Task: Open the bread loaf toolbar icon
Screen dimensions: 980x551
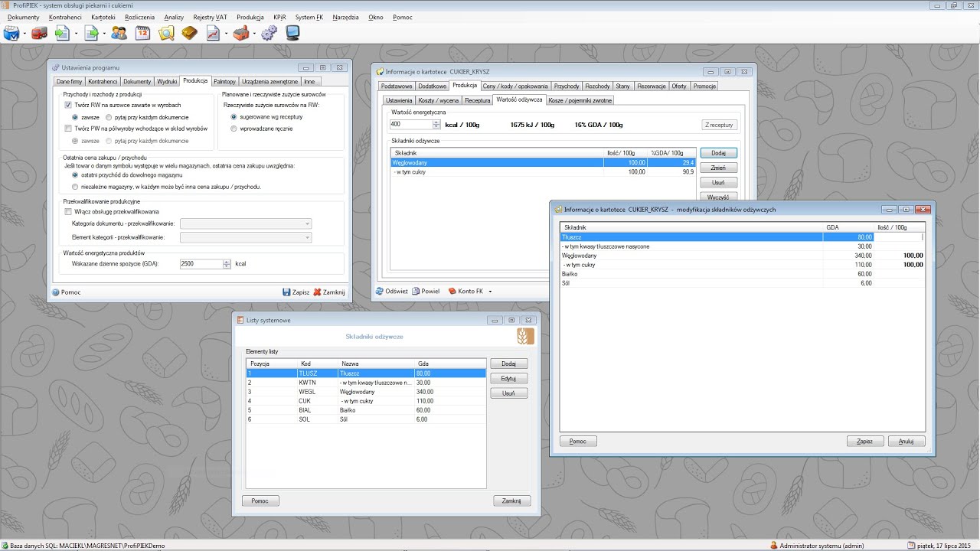Action: [190, 33]
